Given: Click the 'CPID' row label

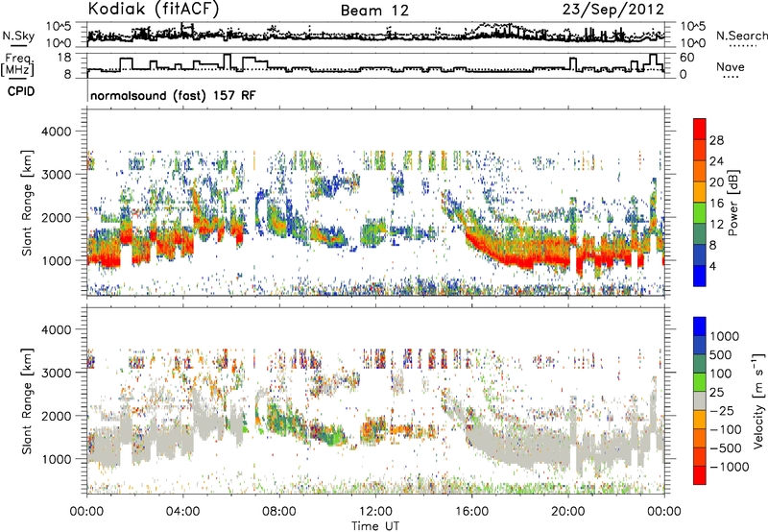Looking at the screenshot, I should [x=21, y=91].
